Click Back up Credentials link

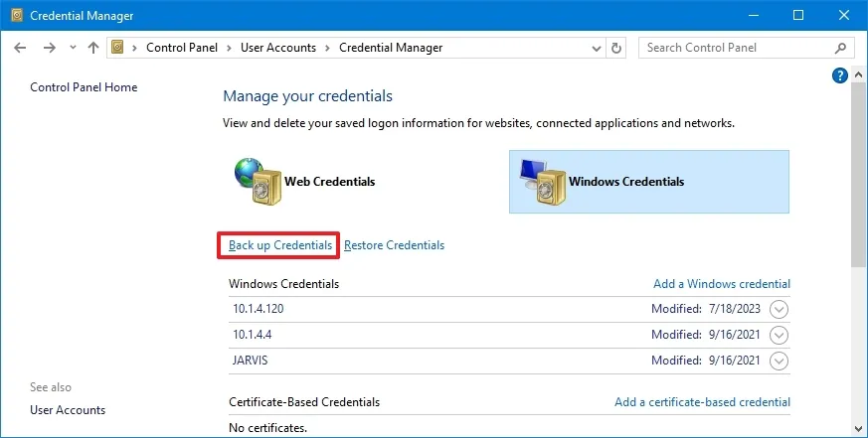280,245
